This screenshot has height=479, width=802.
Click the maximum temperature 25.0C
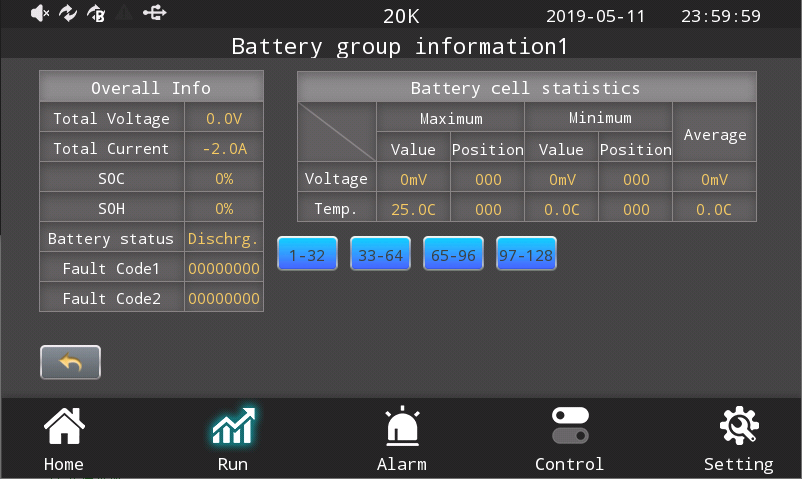(x=413, y=209)
